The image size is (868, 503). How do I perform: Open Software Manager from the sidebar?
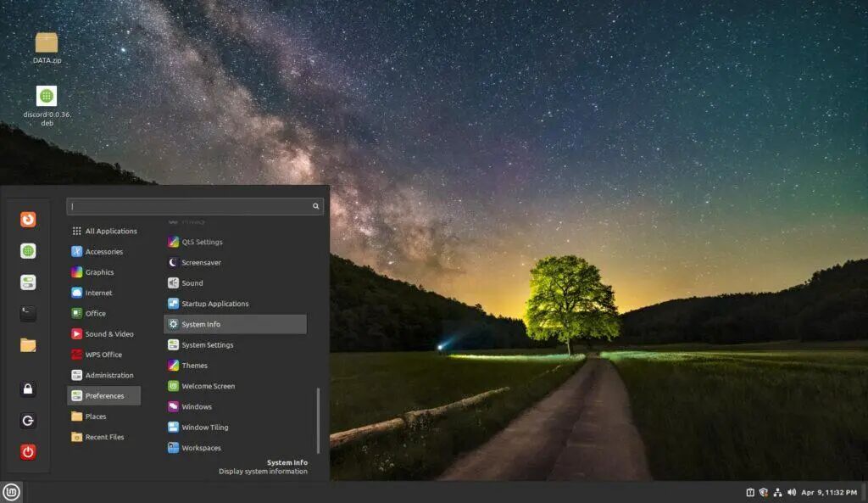pos(28,250)
